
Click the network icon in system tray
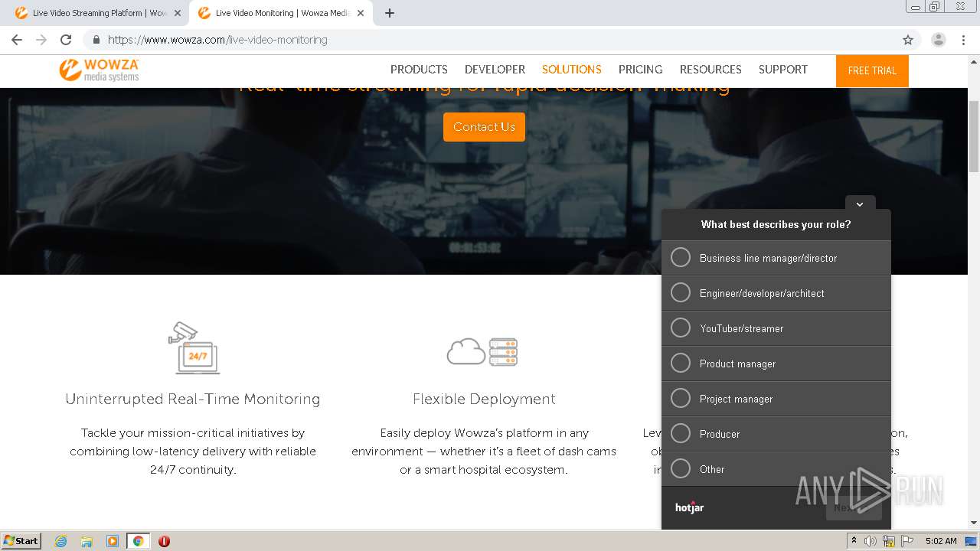tap(889, 541)
